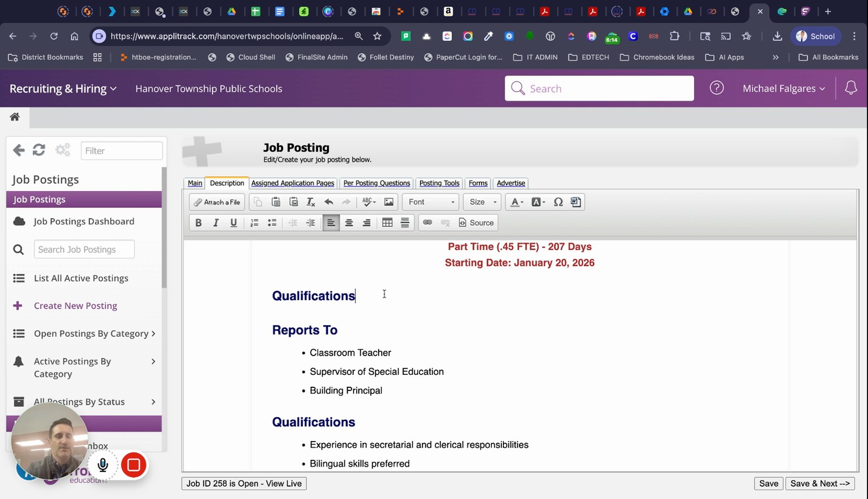
Task: Click the Paste icon in editor toolbar
Action: [276, 202]
